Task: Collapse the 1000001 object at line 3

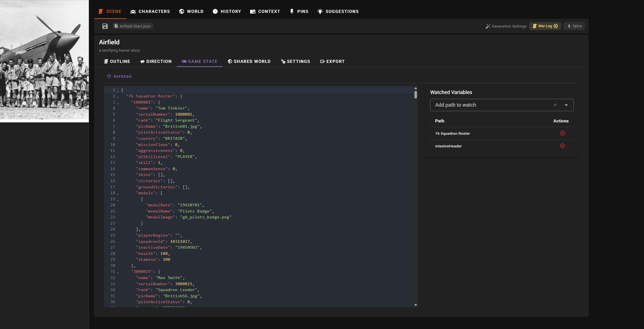Action: pyautogui.click(x=118, y=103)
